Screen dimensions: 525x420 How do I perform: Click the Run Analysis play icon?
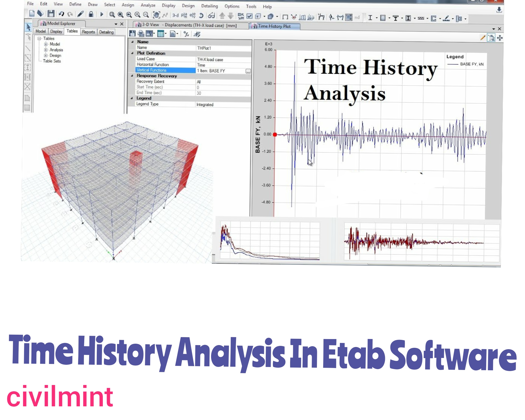(x=101, y=14)
